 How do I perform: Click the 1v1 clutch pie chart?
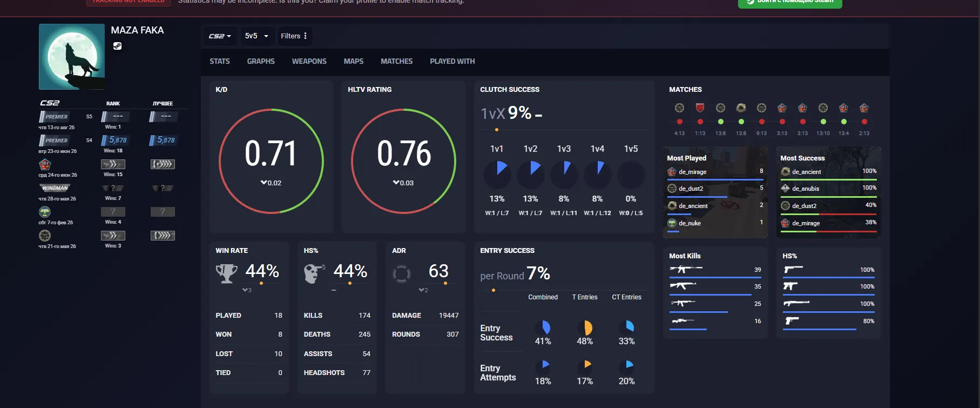pyautogui.click(x=497, y=174)
